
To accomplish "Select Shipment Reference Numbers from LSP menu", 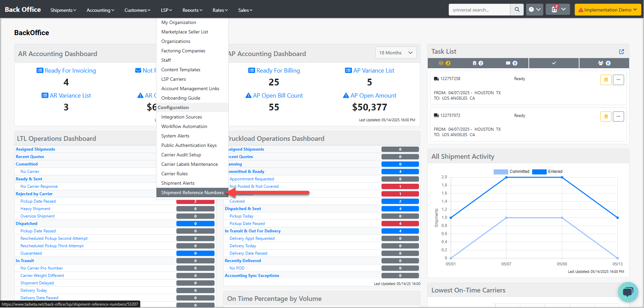I will (x=192, y=192).
